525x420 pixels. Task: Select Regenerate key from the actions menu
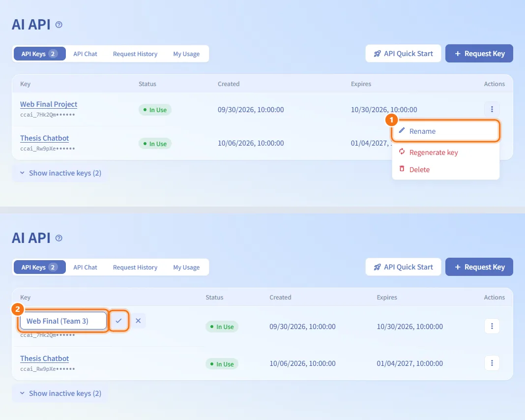[446, 152]
